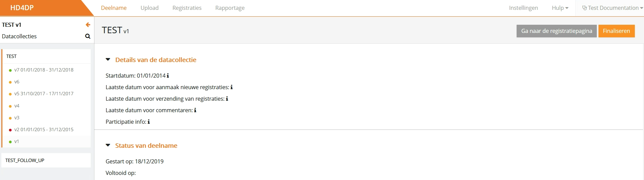Collapse Details van de datacollectie section
This screenshot has width=644, height=180.
tap(108, 60)
